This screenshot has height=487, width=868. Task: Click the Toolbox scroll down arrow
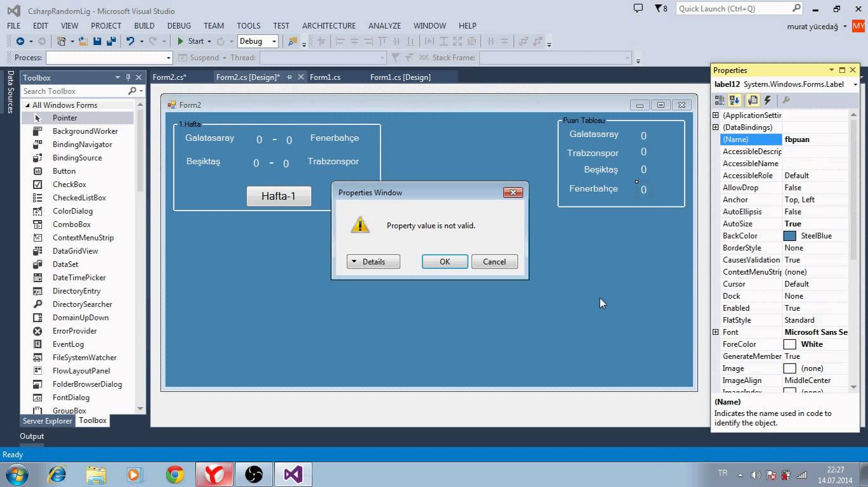(x=140, y=409)
